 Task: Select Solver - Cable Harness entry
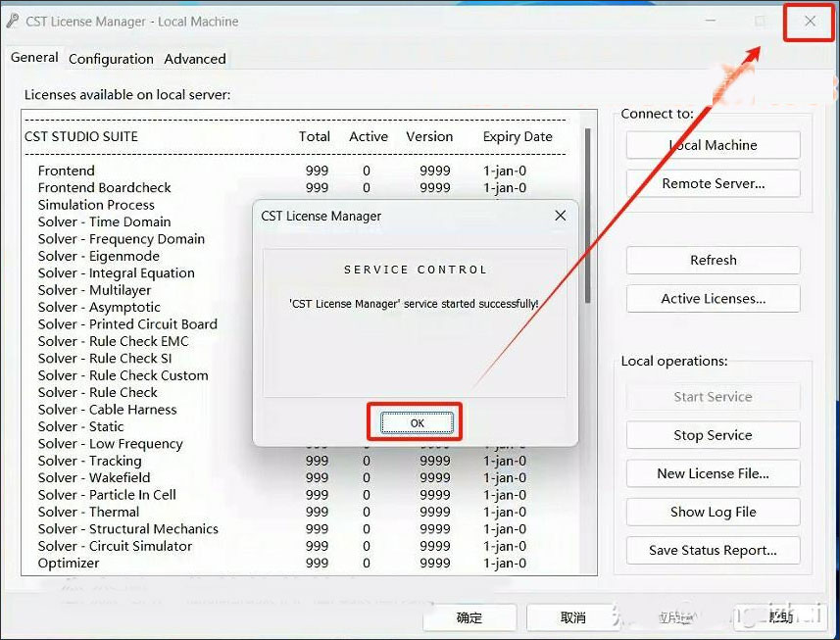(x=107, y=410)
